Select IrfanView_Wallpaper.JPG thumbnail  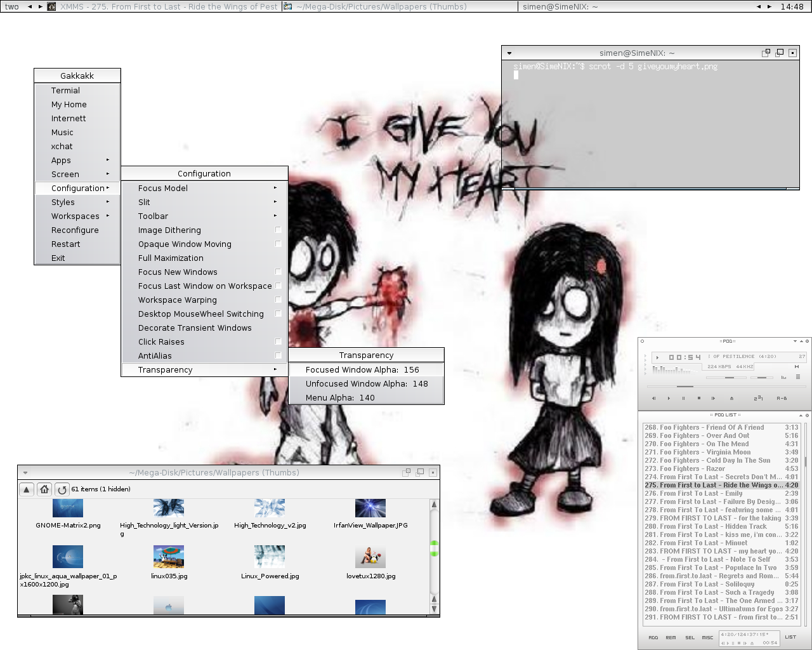[x=370, y=508]
